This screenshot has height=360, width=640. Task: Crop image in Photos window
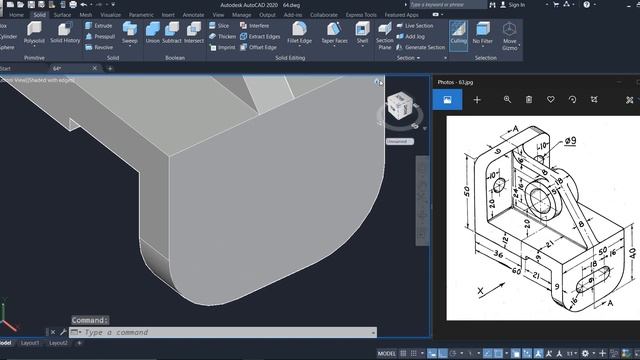[x=594, y=100]
